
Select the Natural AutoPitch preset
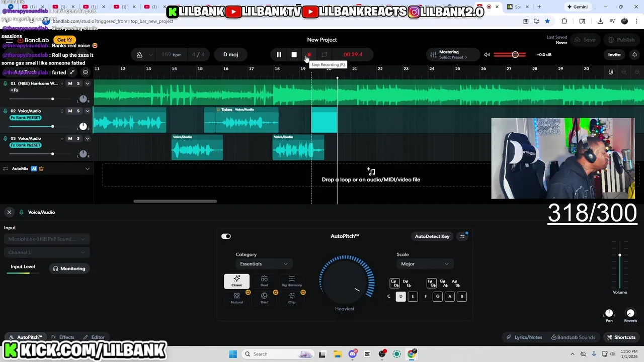236,298
